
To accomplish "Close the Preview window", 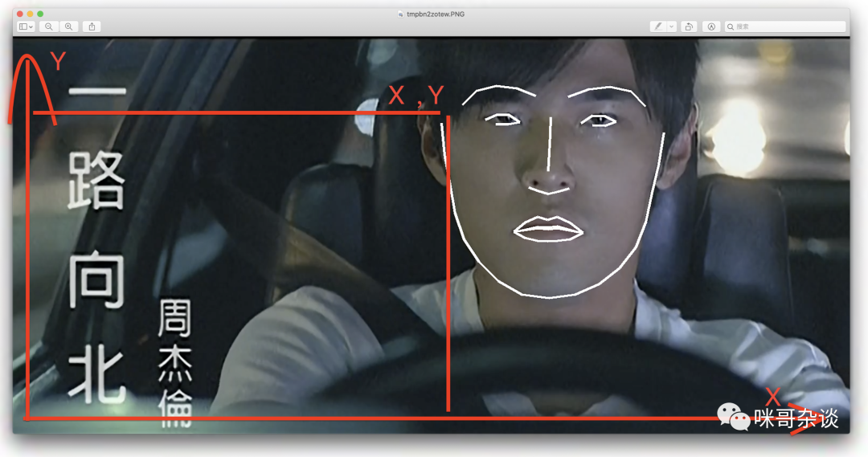I will (20, 14).
